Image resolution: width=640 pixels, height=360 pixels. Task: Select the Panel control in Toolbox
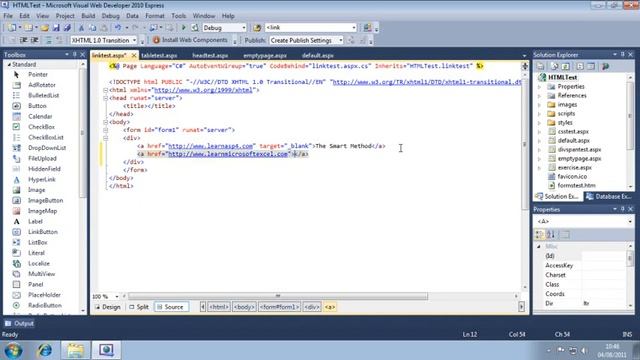[36, 284]
